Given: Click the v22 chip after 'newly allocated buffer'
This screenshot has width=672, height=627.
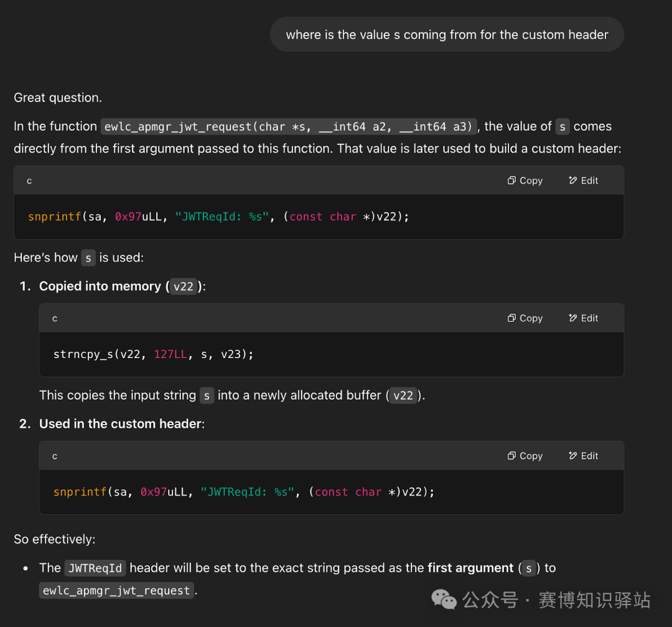Looking at the screenshot, I should pos(403,395).
